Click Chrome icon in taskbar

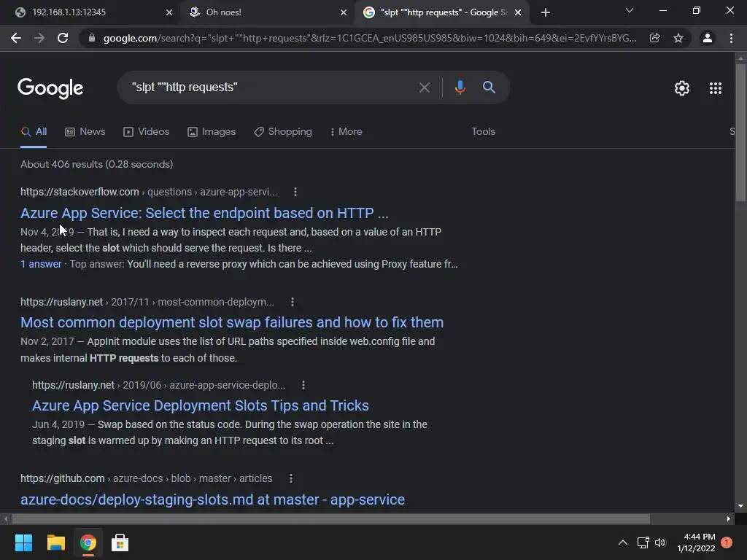88,542
